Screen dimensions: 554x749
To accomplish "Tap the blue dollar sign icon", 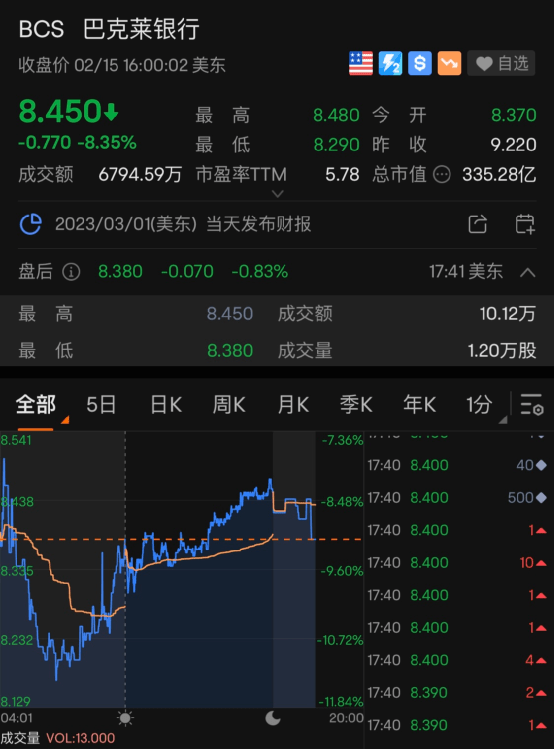I will click(420, 63).
